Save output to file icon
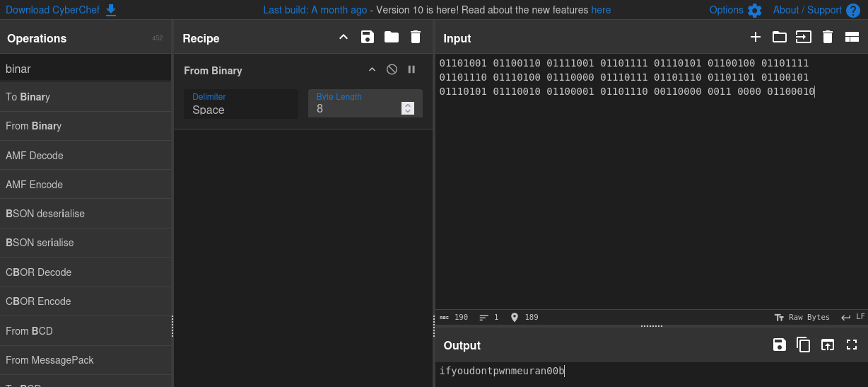Viewport: 868px width, 387px height. [x=779, y=345]
